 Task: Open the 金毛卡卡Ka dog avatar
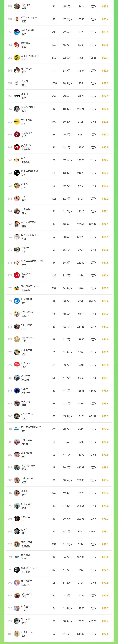[17, 634]
